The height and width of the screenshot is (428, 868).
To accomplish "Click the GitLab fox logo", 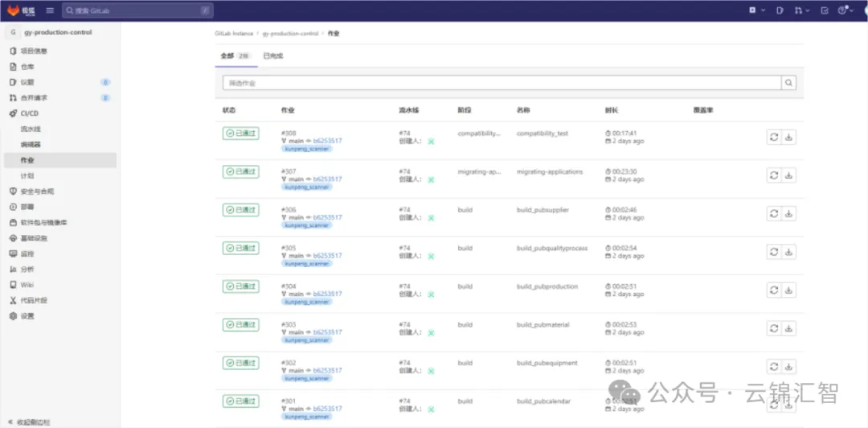I will tap(14, 10).
